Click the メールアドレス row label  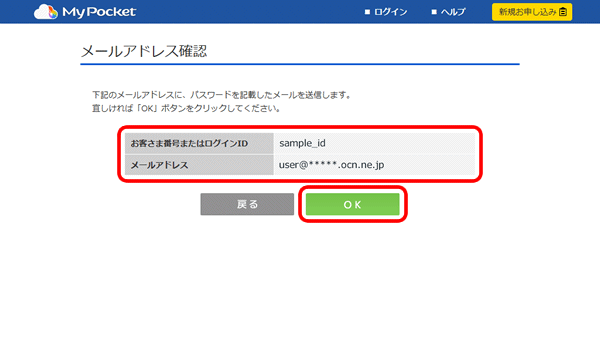pyautogui.click(x=159, y=165)
